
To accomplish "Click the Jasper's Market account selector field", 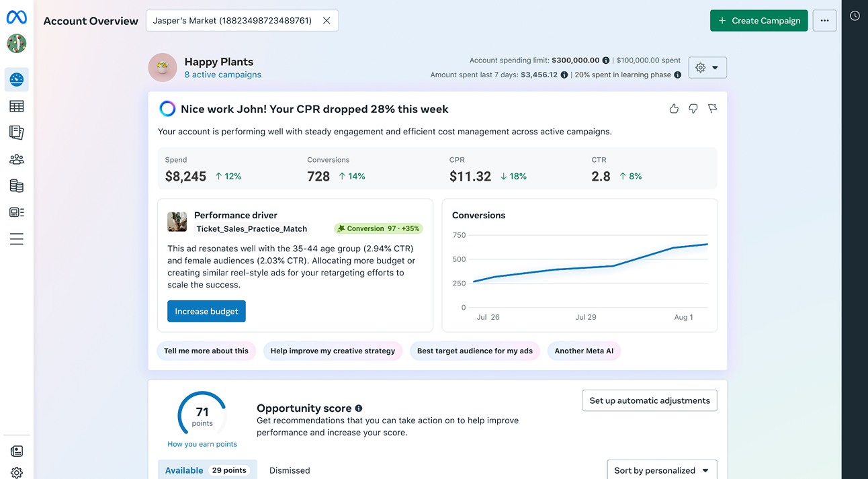I will 242,21.
